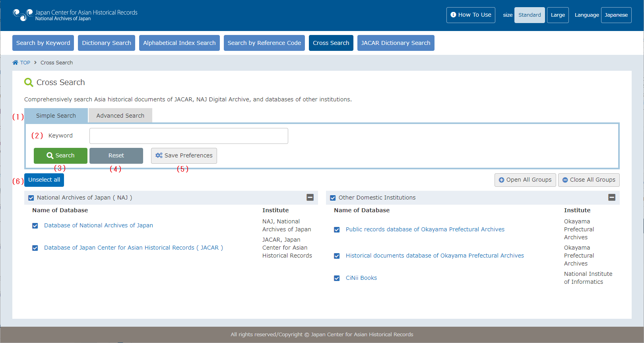
Task: Open the Search by Keyword page
Action: (43, 43)
